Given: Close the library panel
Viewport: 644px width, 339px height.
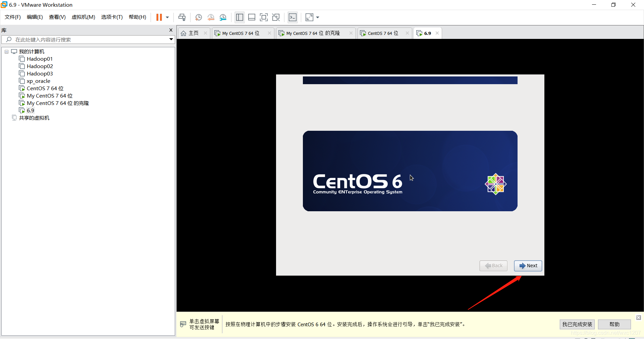Looking at the screenshot, I should click(x=171, y=30).
